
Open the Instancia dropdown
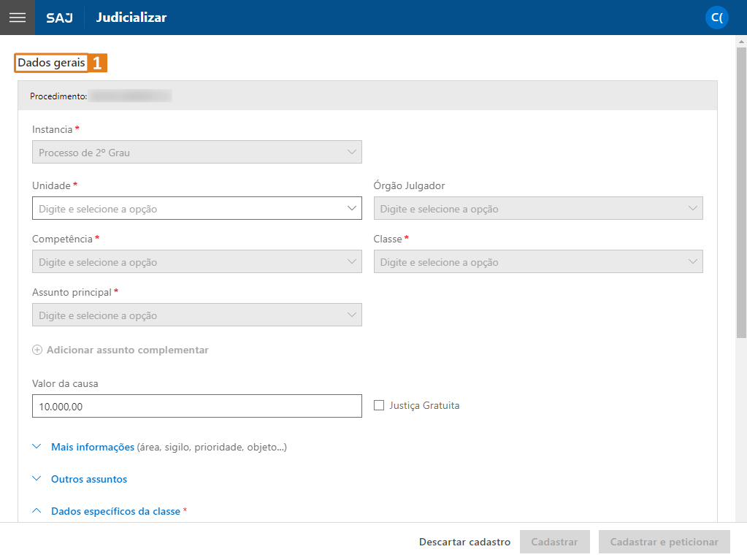point(196,152)
